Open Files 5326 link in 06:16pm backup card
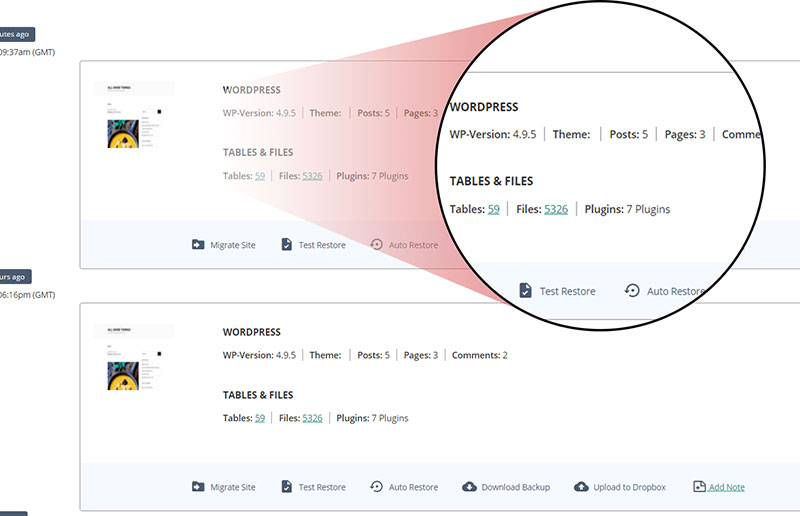Screen dimensions: 800x516 pyautogui.click(x=312, y=418)
